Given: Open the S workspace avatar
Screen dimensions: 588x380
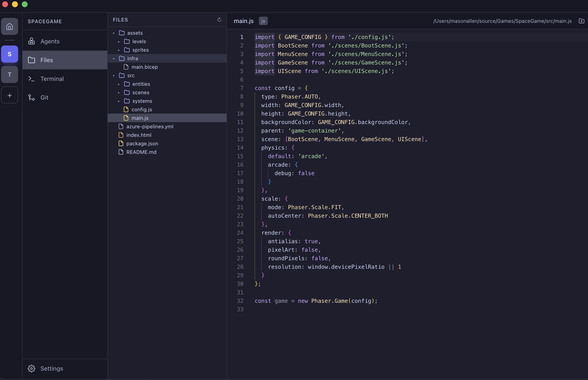Looking at the screenshot, I should pyautogui.click(x=10, y=54).
